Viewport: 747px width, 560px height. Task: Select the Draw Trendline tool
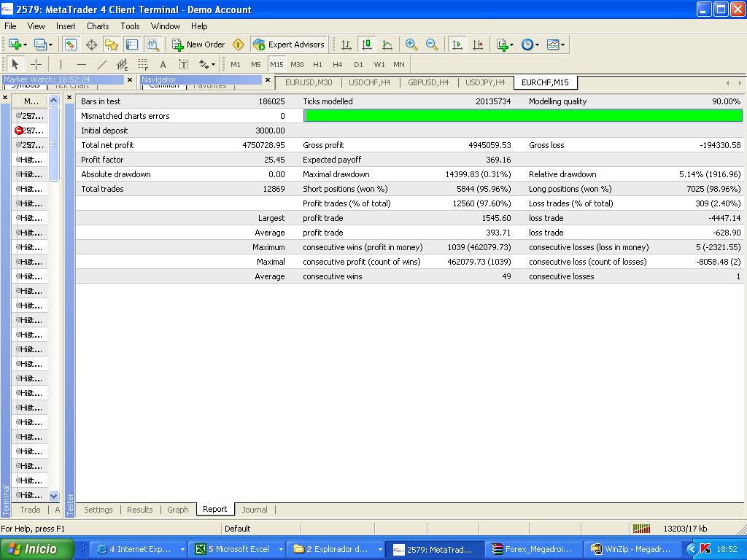tap(101, 64)
